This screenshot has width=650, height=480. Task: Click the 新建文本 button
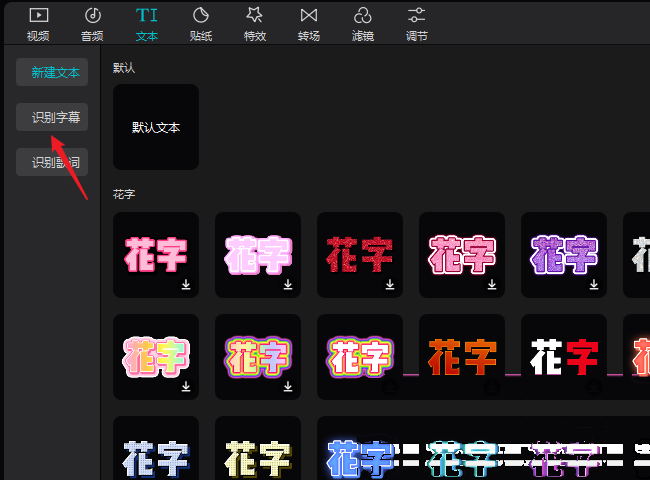(x=52, y=72)
